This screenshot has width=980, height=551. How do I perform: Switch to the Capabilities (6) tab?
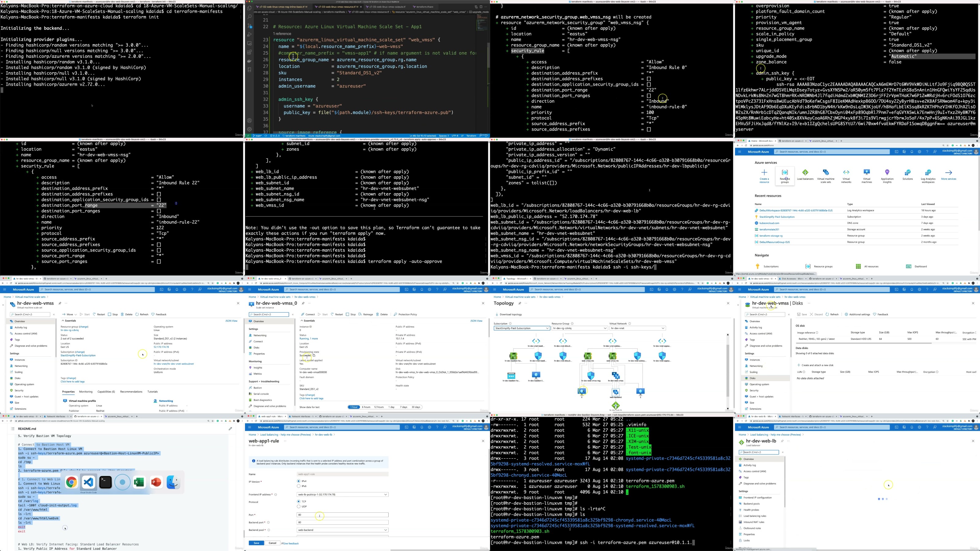(106, 392)
